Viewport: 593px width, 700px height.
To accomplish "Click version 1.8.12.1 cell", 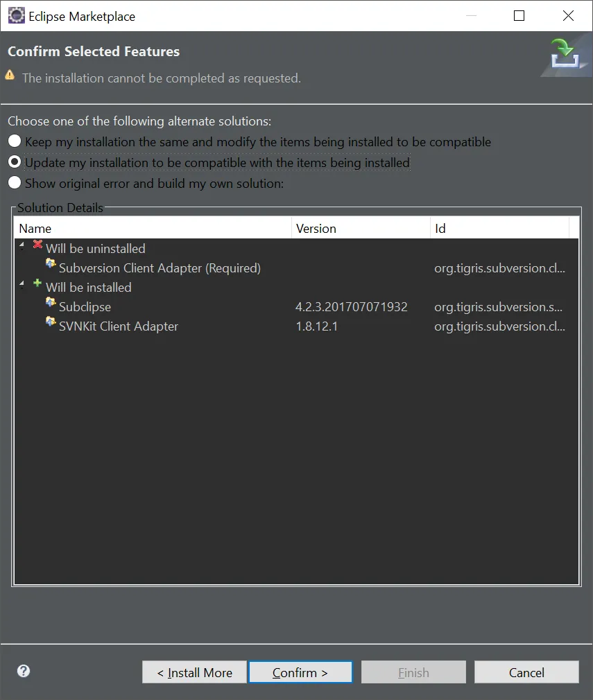I will [316, 326].
